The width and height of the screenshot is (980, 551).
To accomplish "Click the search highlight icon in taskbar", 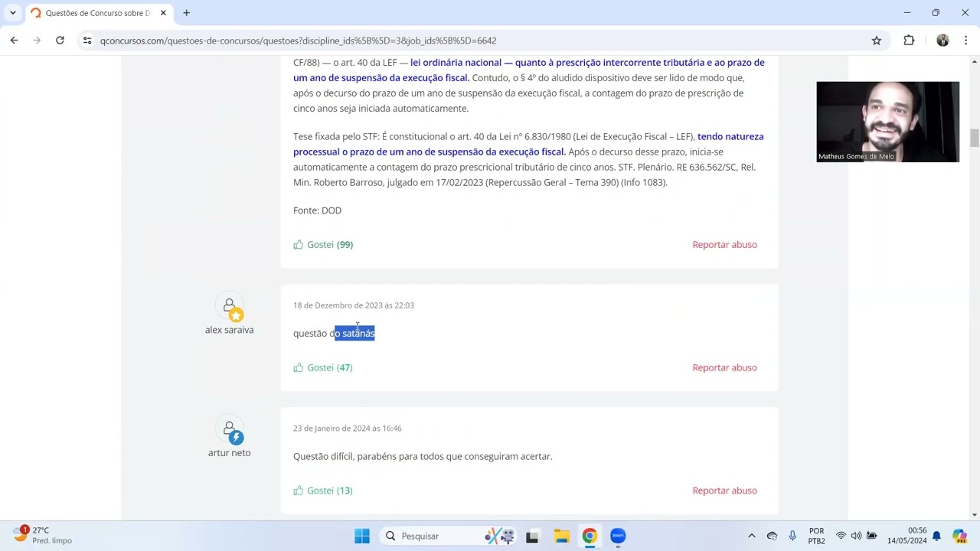I will click(499, 536).
